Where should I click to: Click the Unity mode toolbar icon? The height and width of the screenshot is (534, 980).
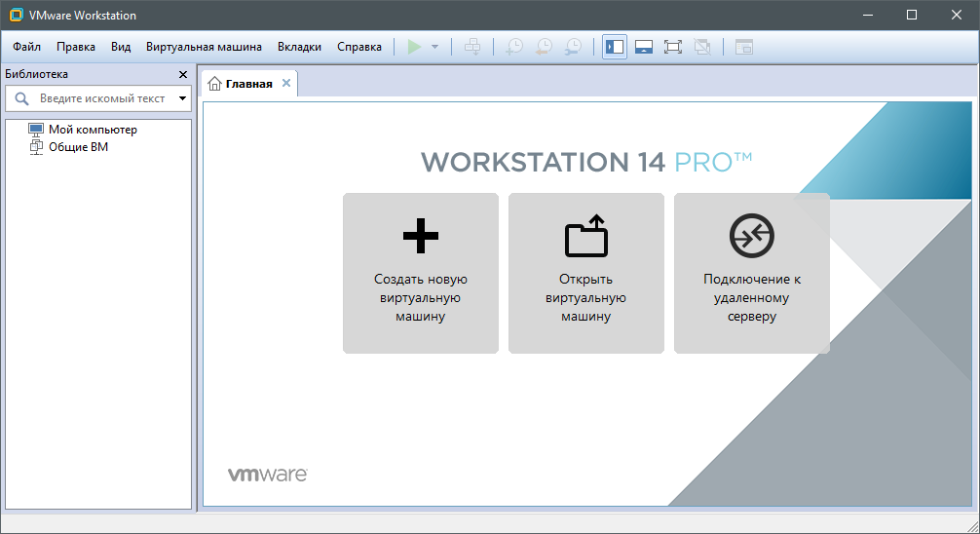[702, 47]
